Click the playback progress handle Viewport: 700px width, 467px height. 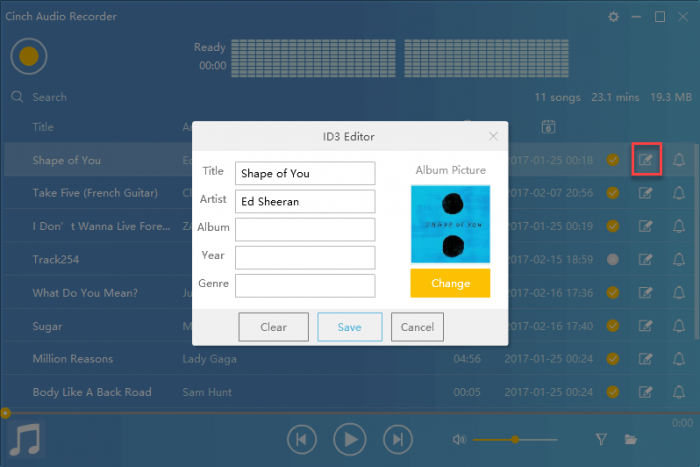click(5, 413)
